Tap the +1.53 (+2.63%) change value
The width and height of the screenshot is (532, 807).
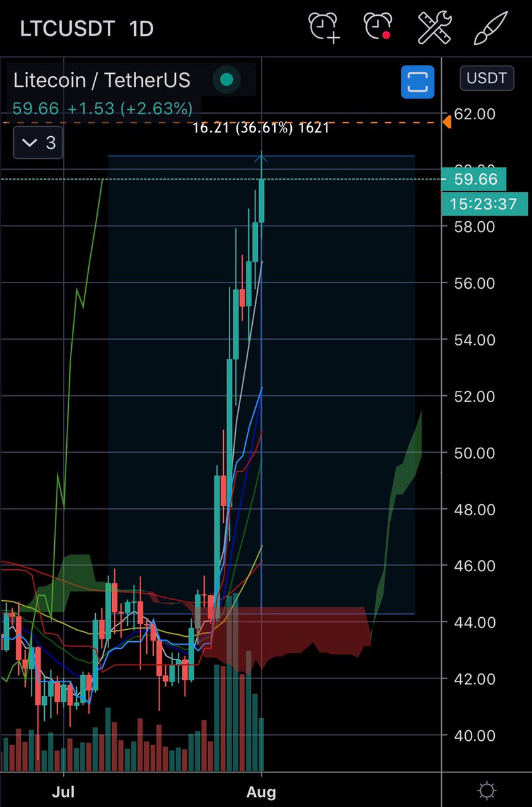[x=130, y=108]
